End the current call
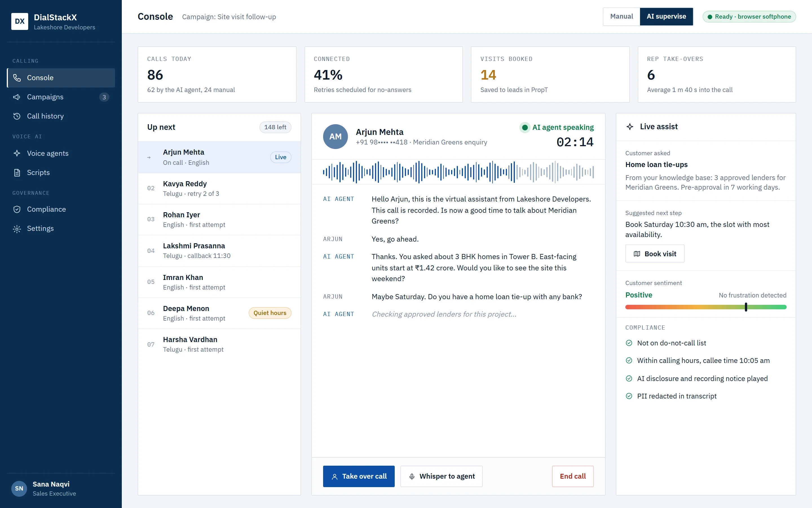Image resolution: width=812 pixels, height=508 pixels. (573, 476)
